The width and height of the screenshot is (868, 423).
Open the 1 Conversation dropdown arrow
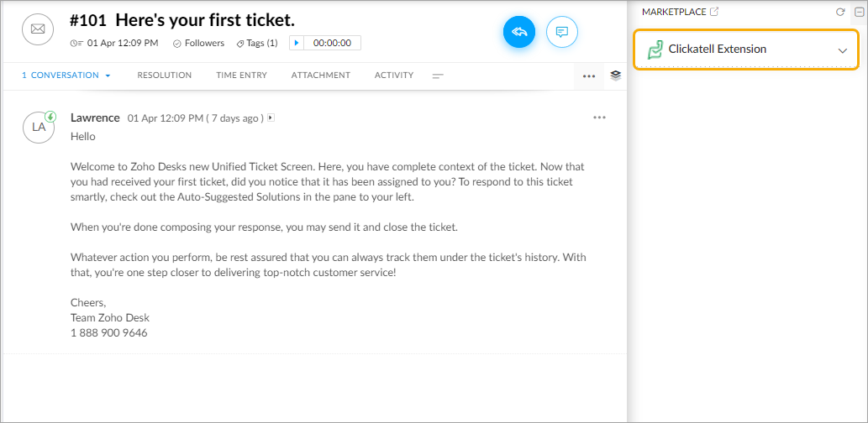(108, 76)
